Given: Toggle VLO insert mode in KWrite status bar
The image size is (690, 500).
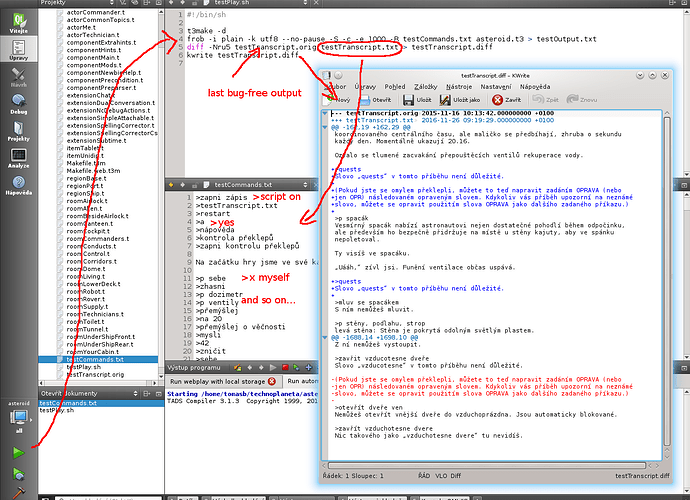Looking at the screenshot, I should 441,476.
